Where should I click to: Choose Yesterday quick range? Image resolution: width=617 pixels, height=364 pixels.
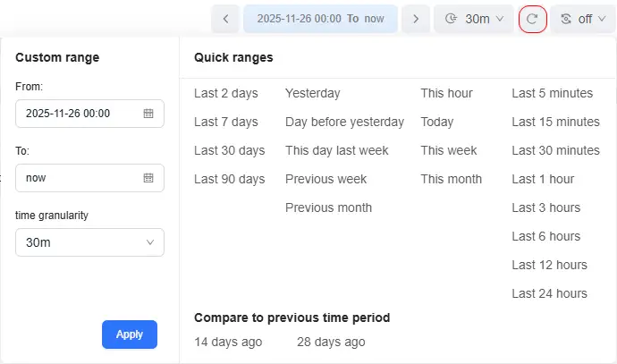point(312,93)
